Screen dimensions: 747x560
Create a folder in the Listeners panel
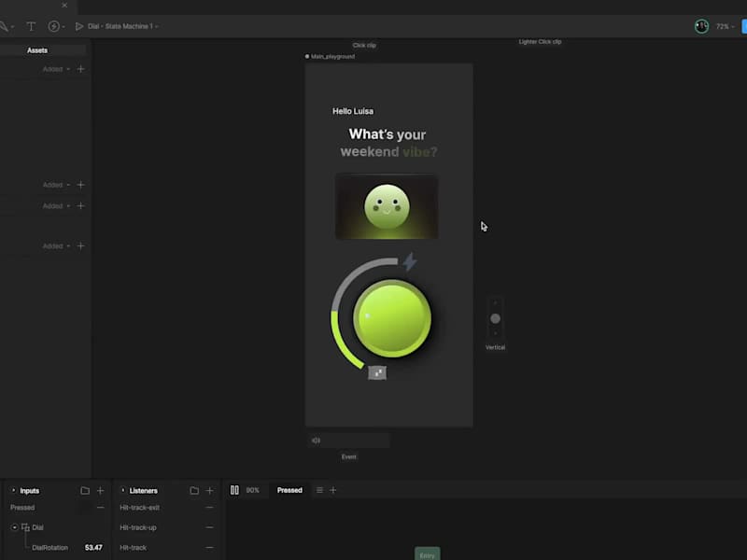(194, 491)
